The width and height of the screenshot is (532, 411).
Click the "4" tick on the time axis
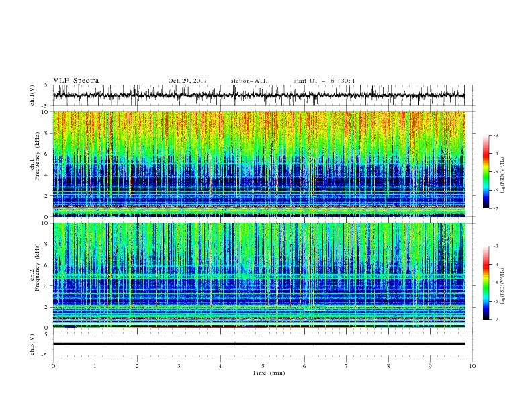pos(220,366)
